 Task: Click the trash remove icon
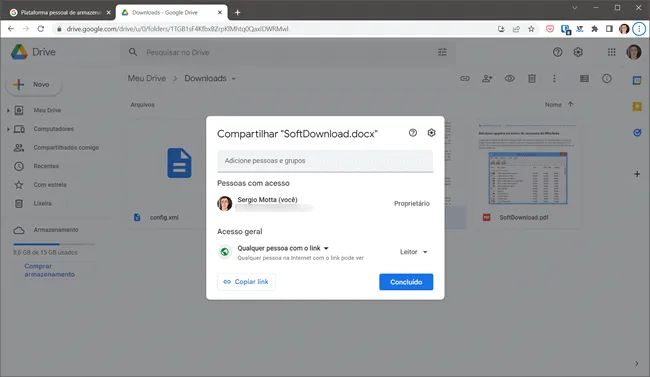click(532, 78)
